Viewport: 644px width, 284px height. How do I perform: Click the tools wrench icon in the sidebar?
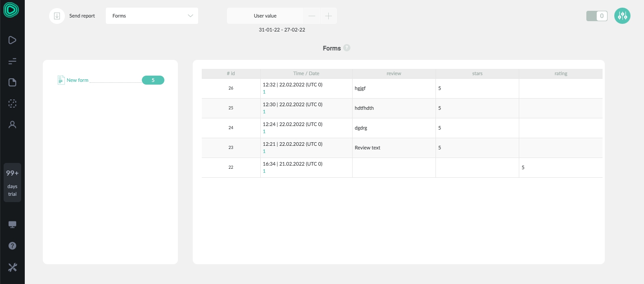[12, 267]
